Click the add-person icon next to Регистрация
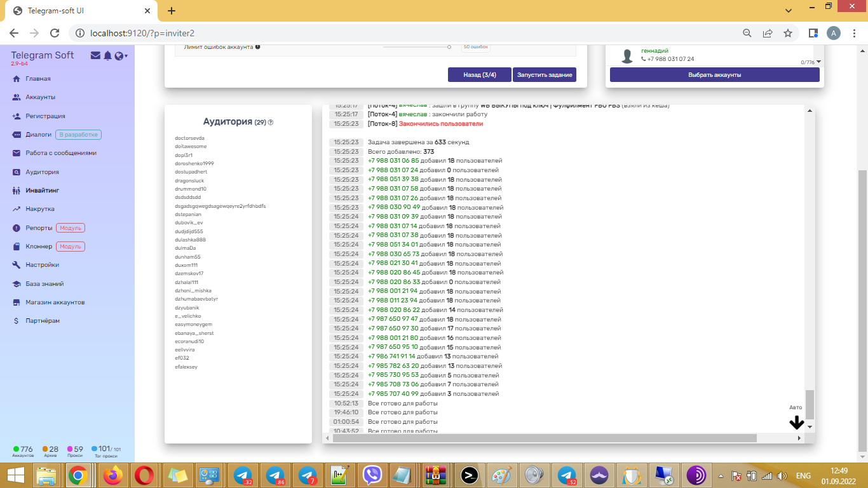This screenshot has width=868, height=488. (17, 116)
